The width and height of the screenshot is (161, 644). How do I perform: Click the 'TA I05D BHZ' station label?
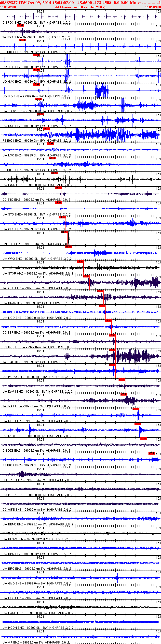pos(11,37)
